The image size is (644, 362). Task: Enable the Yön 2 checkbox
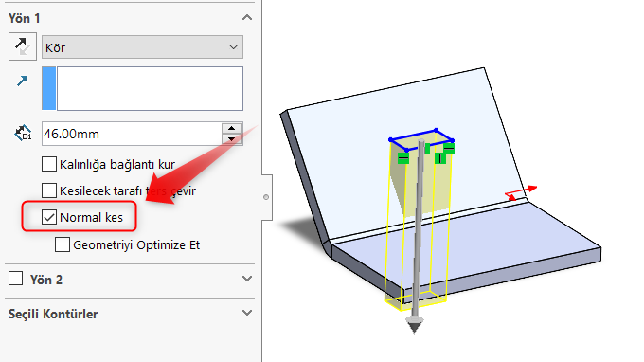click(15, 279)
